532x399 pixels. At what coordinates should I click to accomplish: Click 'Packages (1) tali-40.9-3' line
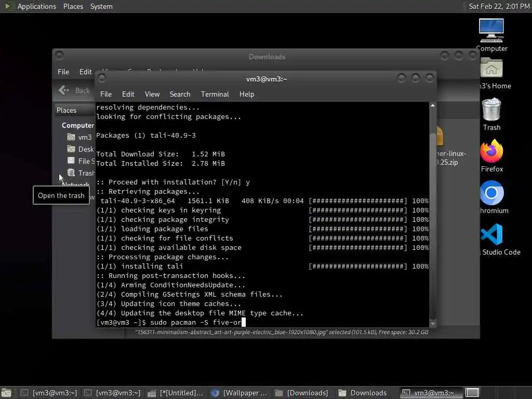[146, 136]
